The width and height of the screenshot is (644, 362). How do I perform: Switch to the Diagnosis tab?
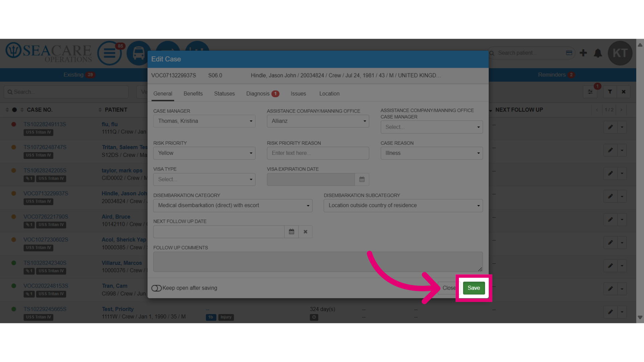pyautogui.click(x=262, y=94)
